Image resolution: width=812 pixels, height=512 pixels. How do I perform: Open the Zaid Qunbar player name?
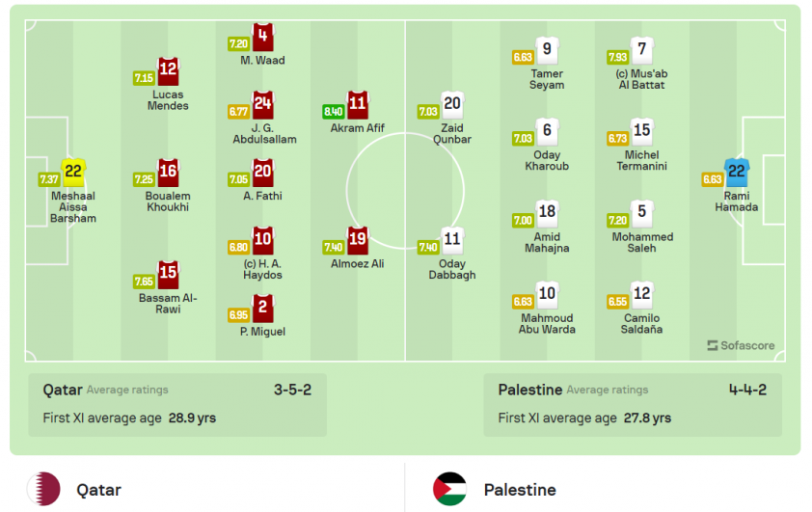[x=452, y=134]
